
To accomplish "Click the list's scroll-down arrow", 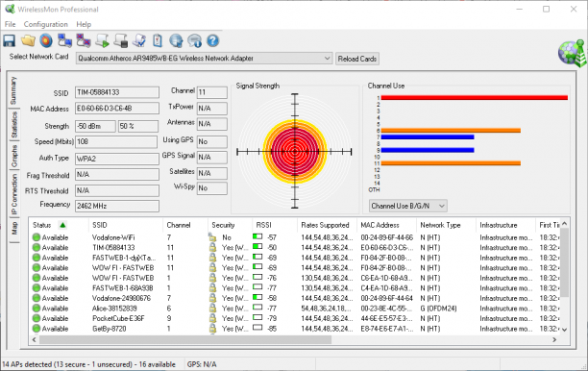I will [x=564, y=330].
